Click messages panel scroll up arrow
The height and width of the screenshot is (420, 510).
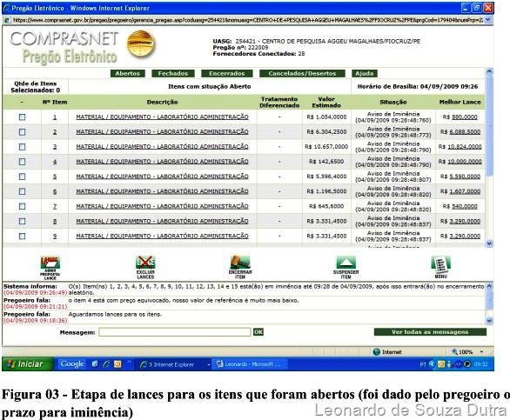[489, 286]
